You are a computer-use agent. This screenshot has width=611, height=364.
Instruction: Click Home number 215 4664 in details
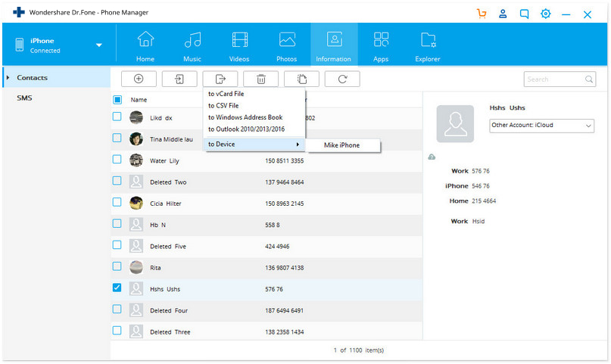coord(484,201)
